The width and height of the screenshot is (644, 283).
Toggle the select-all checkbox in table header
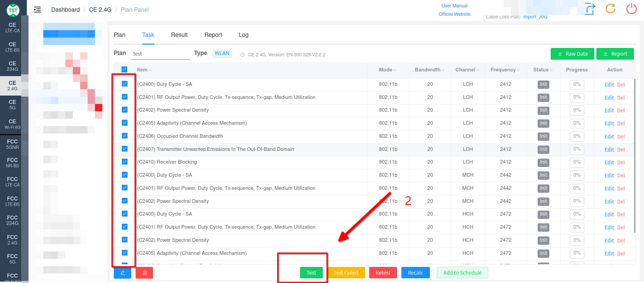[124, 69]
